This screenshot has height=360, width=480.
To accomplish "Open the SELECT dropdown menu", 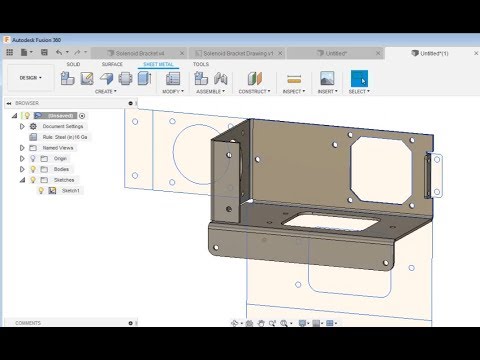I will (x=359, y=91).
